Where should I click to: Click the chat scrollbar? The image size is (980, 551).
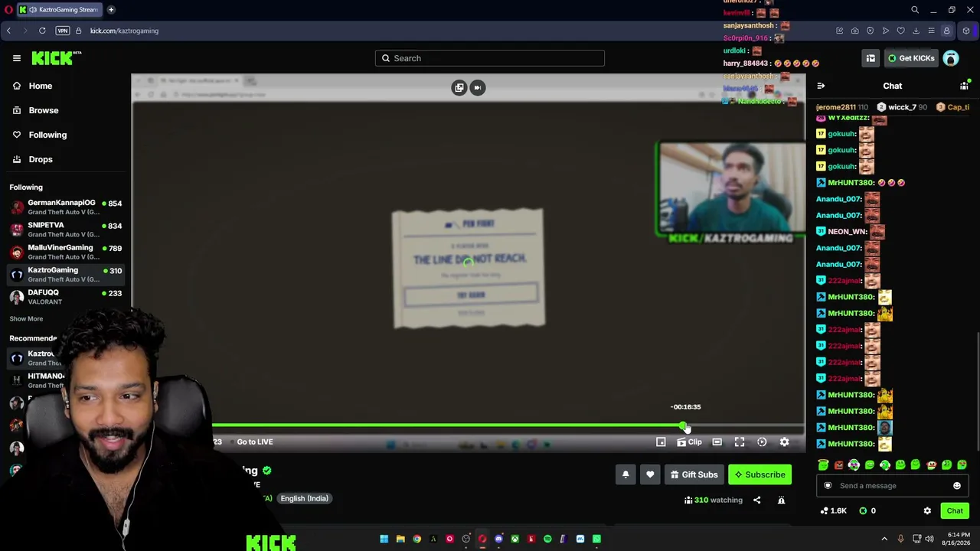tap(977, 393)
